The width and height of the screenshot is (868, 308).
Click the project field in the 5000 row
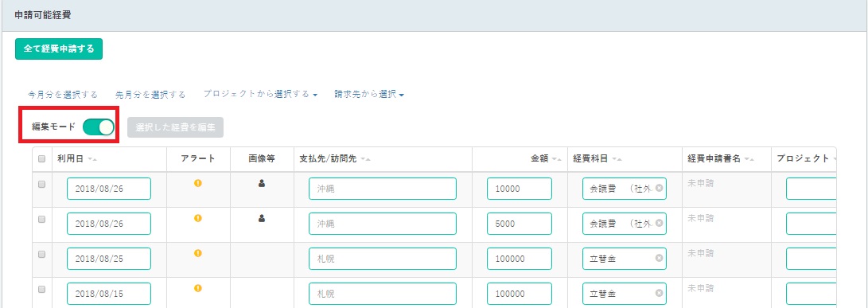click(811, 224)
